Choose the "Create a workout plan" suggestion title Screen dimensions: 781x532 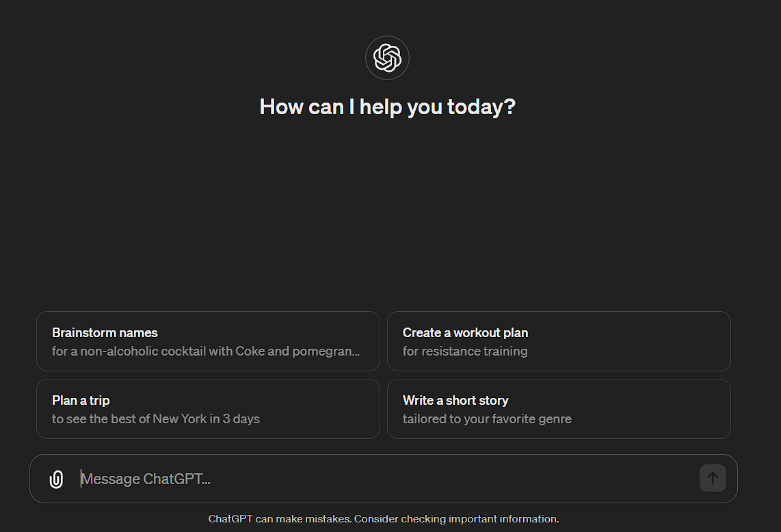[x=465, y=333]
